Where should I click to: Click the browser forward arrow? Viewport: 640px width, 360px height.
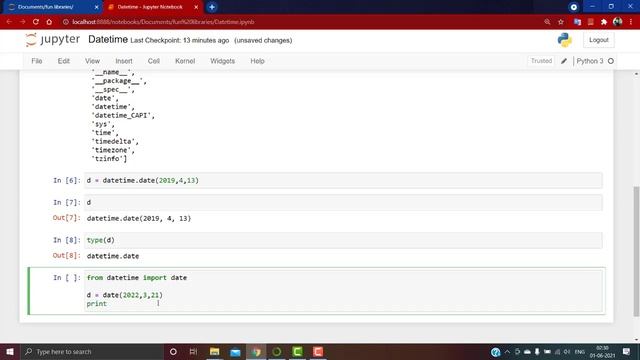point(22,22)
